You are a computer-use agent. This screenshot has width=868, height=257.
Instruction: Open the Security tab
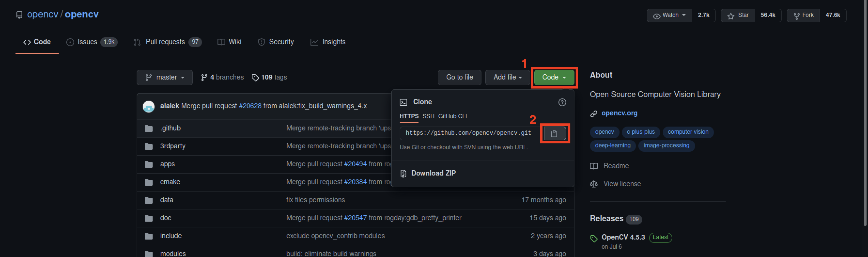(276, 42)
